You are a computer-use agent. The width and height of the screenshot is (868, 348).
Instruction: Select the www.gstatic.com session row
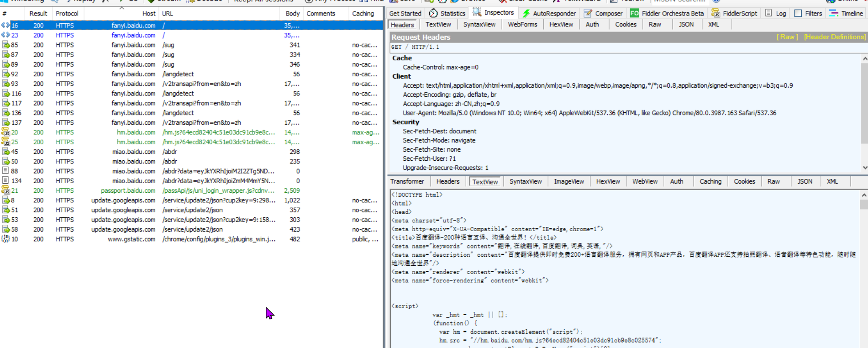[192, 239]
